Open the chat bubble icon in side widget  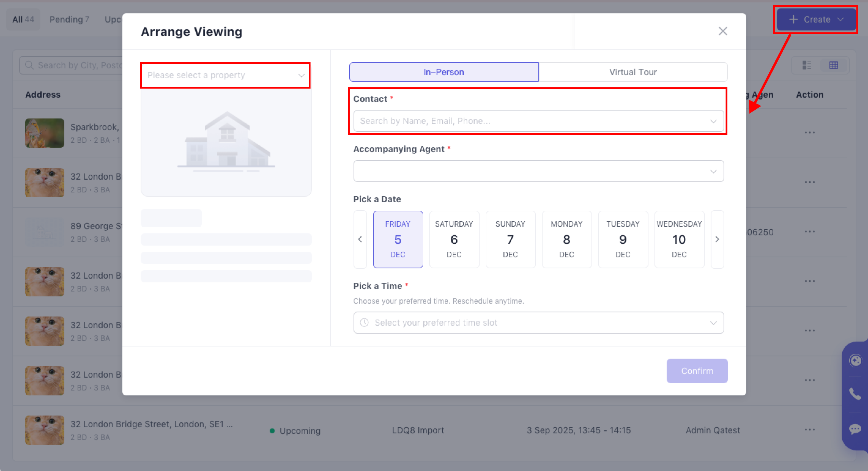(x=855, y=429)
